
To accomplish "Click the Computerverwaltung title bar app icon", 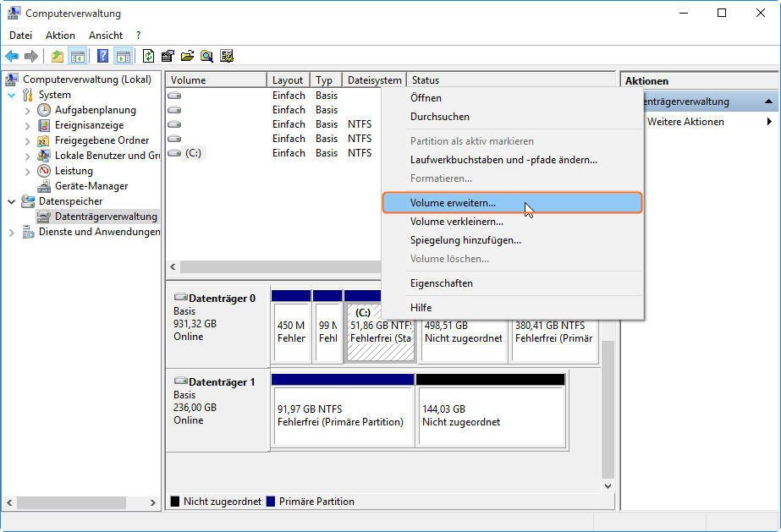I will tap(14, 14).
